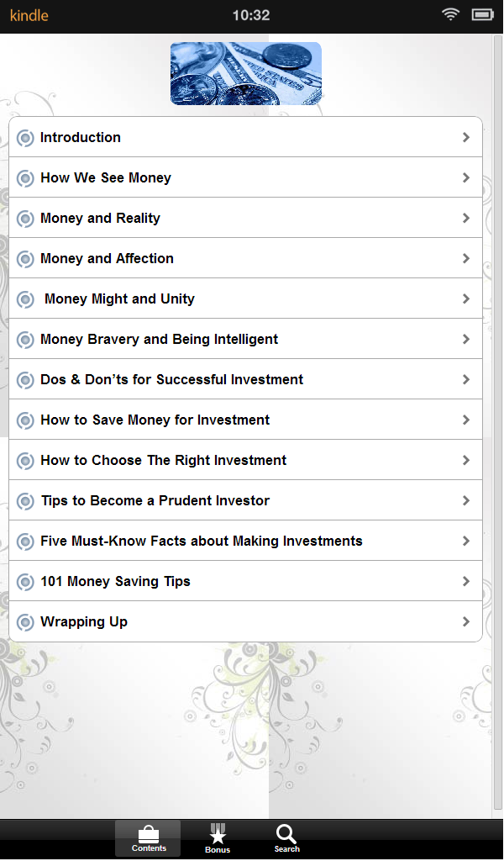Tap the bullet icon beside 101 Money Saving Tips
The height and width of the screenshot is (861, 504).
[x=25, y=581]
